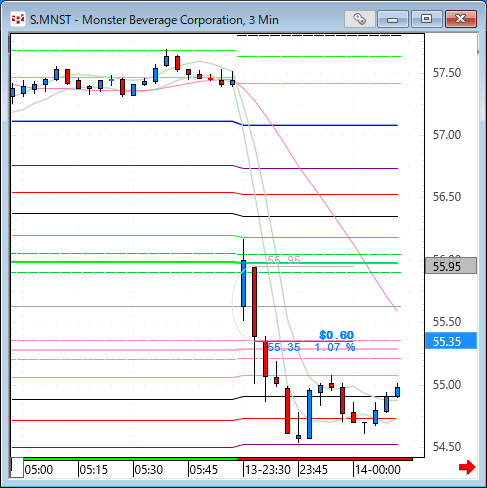This screenshot has width=487, height=488.
Task: Click the 55.50 price axis label
Action: [447, 322]
